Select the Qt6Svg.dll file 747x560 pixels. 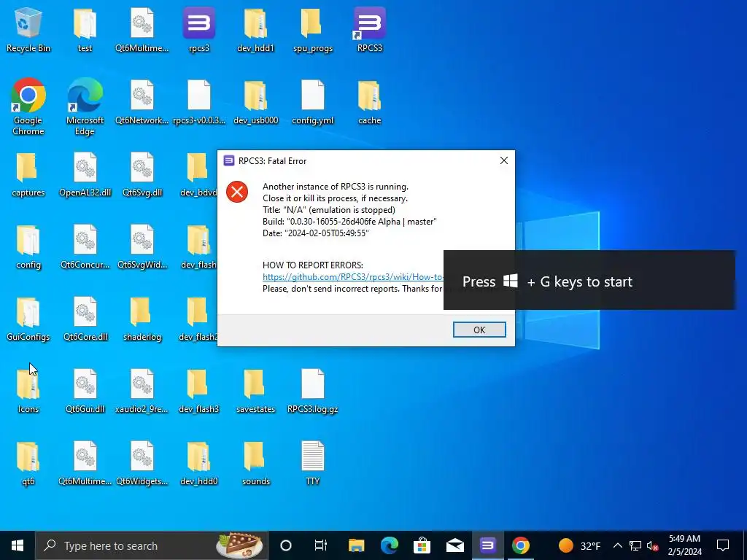(142, 174)
